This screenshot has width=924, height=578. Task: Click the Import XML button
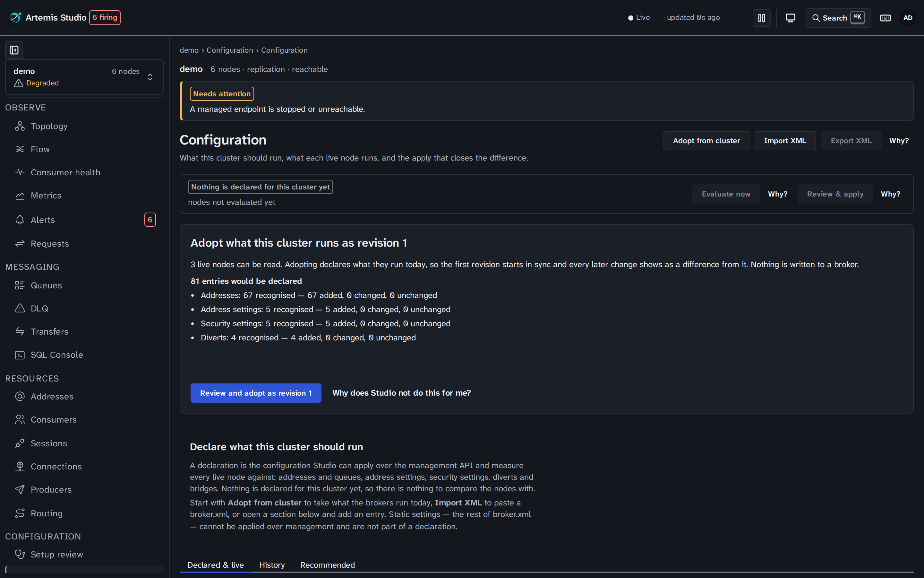[x=785, y=141]
